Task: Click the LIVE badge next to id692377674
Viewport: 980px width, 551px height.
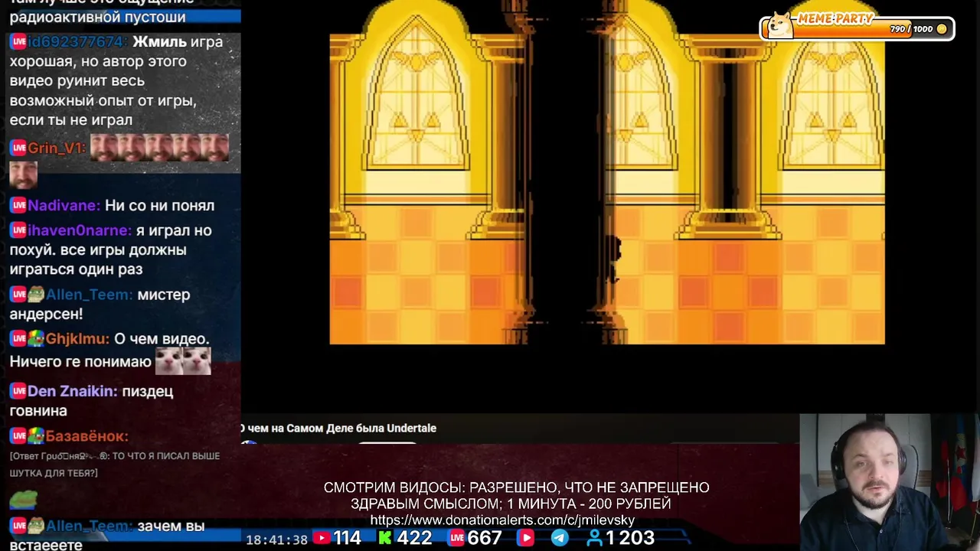Action: tap(18, 41)
